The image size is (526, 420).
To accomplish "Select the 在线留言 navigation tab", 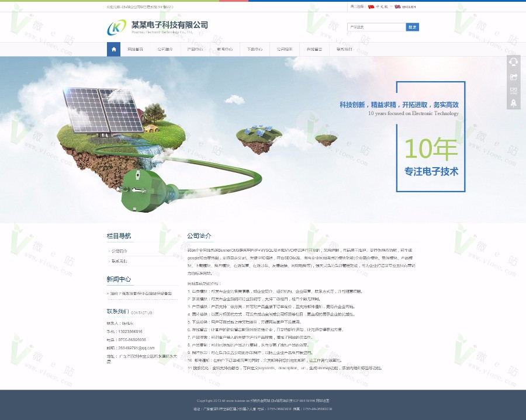I will 314,49.
